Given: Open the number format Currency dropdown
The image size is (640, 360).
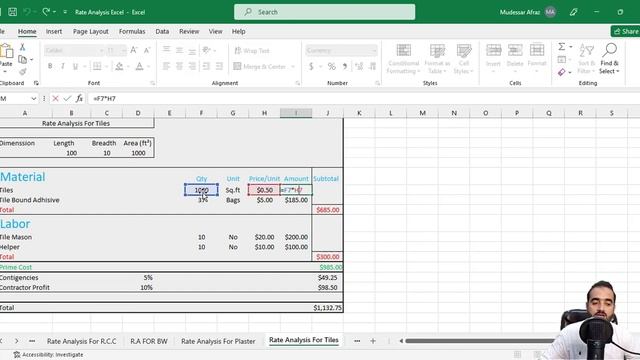Looking at the screenshot, I should click(x=374, y=51).
